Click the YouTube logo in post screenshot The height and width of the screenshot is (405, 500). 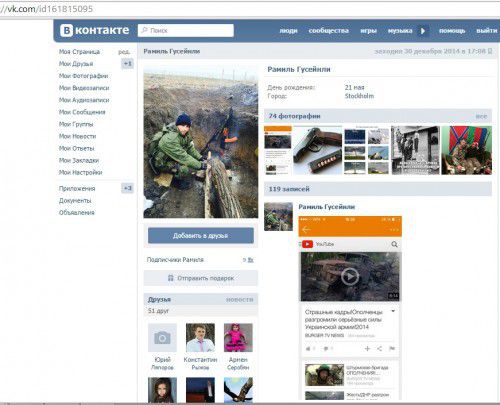point(307,244)
